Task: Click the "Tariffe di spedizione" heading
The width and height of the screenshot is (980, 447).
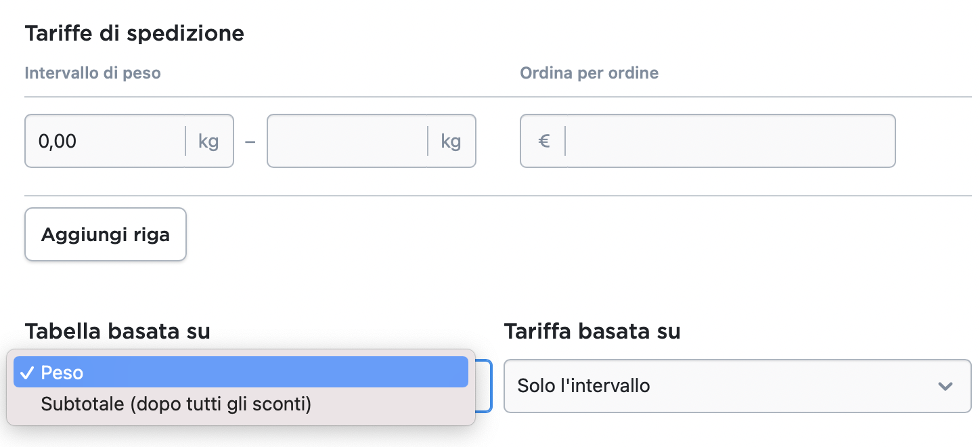Action: 134,33
